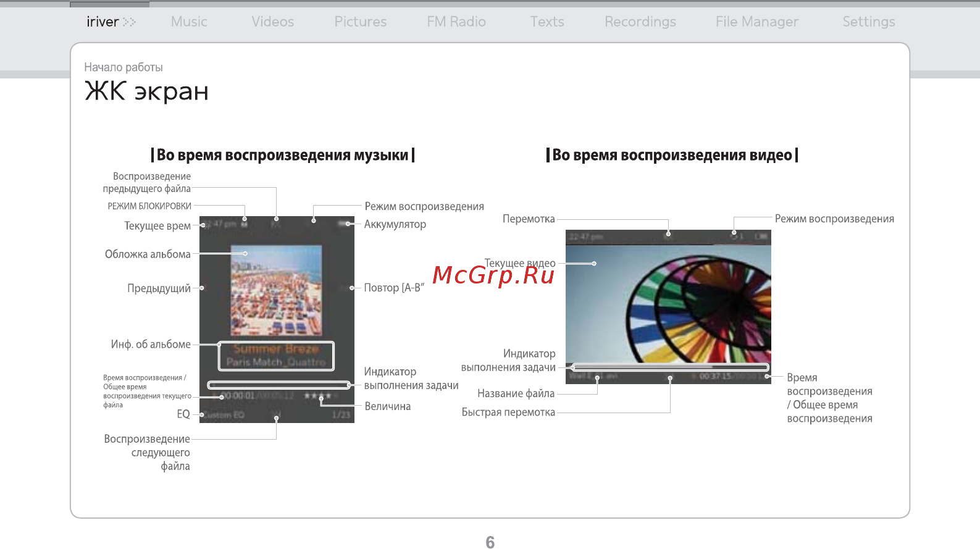
Task: Click the label 'Перемотка'
Action: tap(529, 219)
